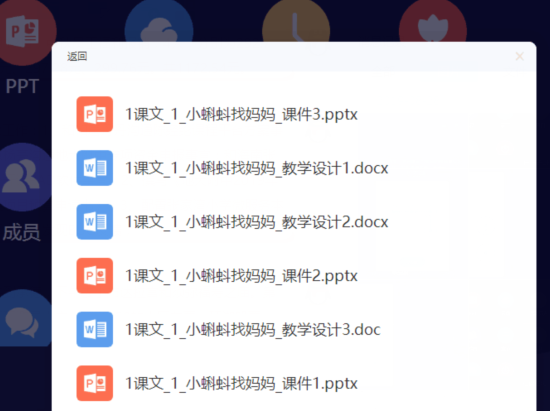Image resolution: width=550 pixels, height=411 pixels.
Task: Open file 1课文_1_小蝌蚪找妈妈_教学设计1.docx
Action: 257,168
